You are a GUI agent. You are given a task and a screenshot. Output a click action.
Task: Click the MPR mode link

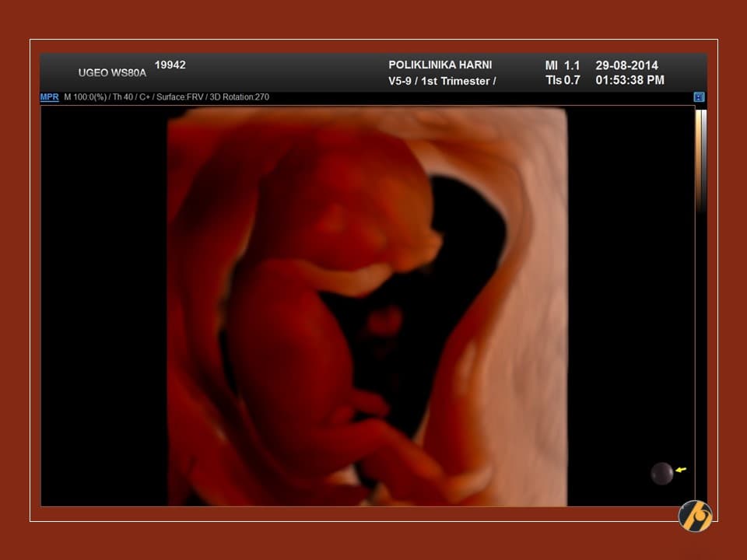(49, 97)
